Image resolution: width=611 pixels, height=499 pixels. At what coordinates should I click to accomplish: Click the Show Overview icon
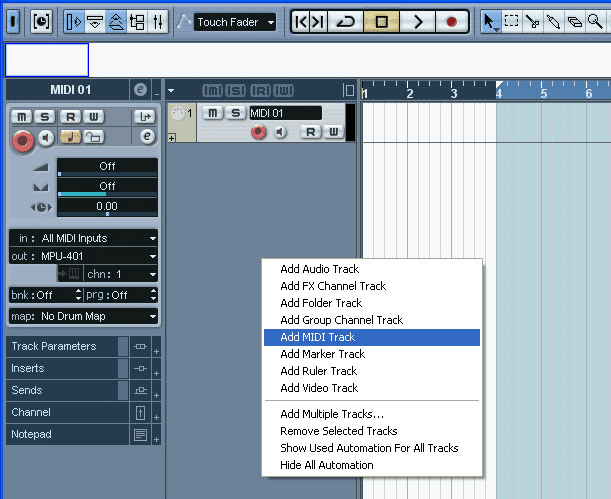[116, 22]
